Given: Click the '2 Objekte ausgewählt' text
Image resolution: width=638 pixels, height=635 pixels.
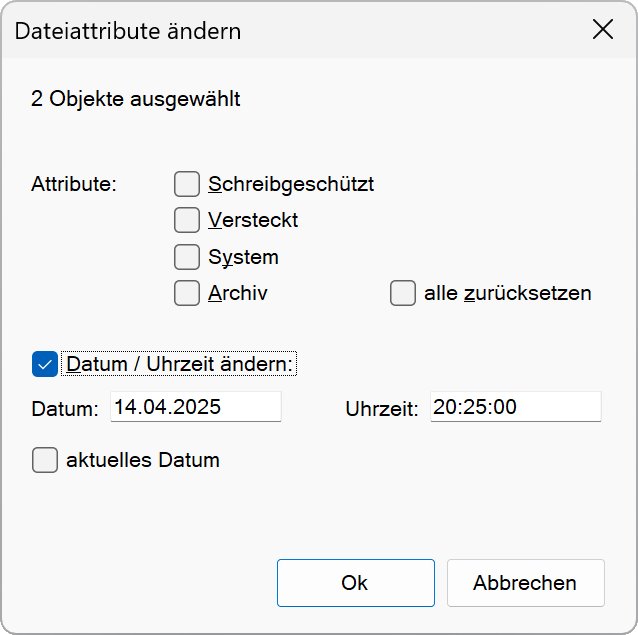Looking at the screenshot, I should pyautogui.click(x=136, y=99).
